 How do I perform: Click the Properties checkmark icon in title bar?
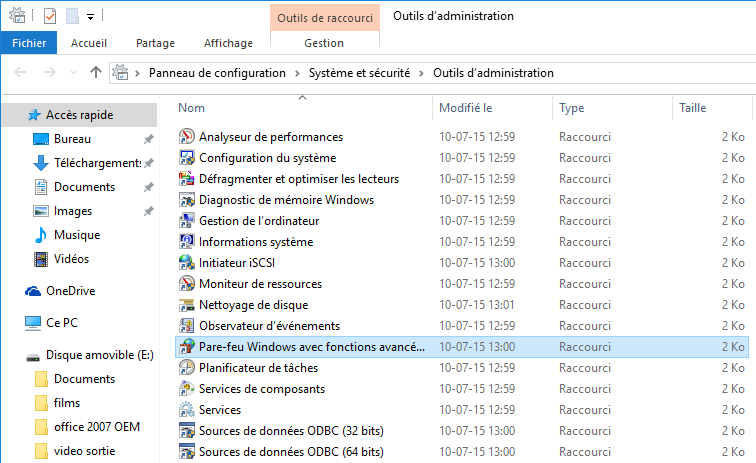[x=50, y=16]
